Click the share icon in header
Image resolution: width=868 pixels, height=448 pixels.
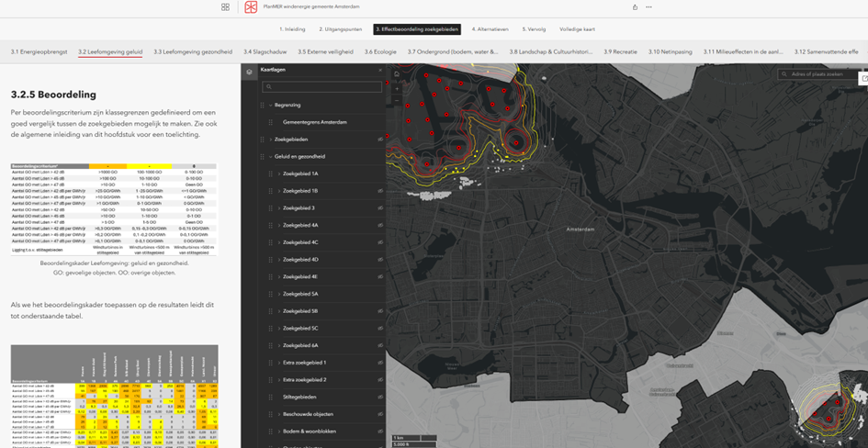pyautogui.click(x=635, y=6)
